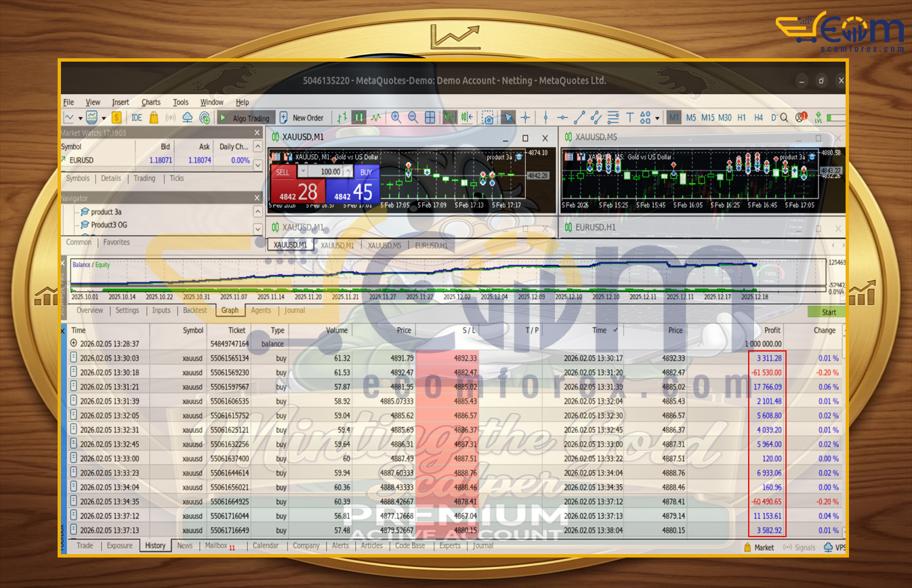Image resolution: width=912 pixels, height=588 pixels.
Task: Sort history by Profit column header
Action: tap(772, 331)
